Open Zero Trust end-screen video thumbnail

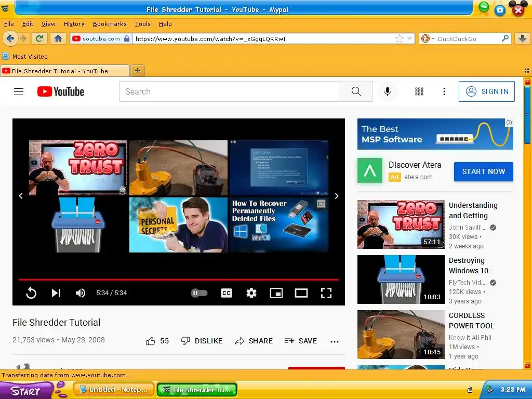click(x=78, y=168)
